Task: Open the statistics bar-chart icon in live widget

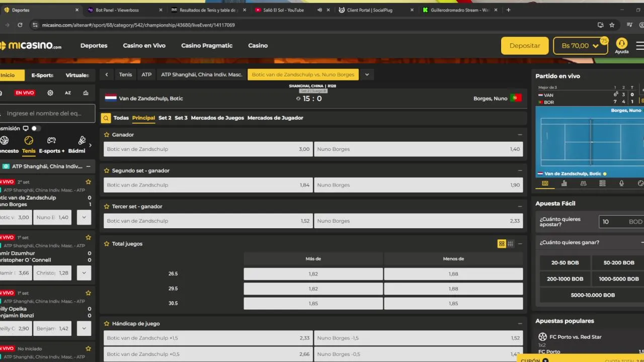Action: coord(564,184)
